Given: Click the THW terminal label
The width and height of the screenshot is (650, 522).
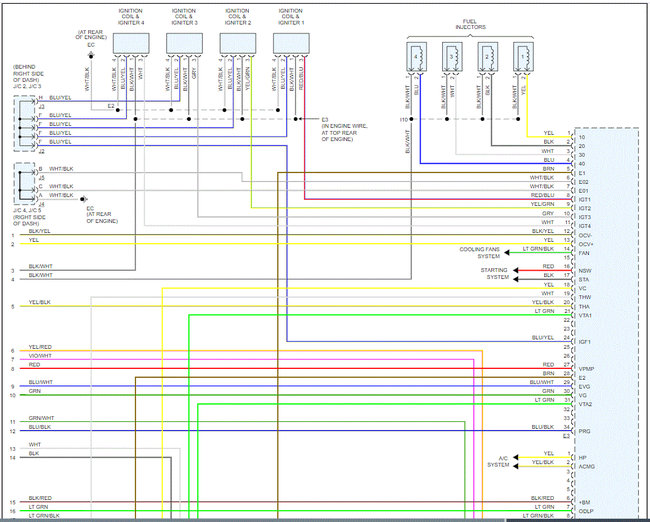Looking at the screenshot, I should 585,297.
